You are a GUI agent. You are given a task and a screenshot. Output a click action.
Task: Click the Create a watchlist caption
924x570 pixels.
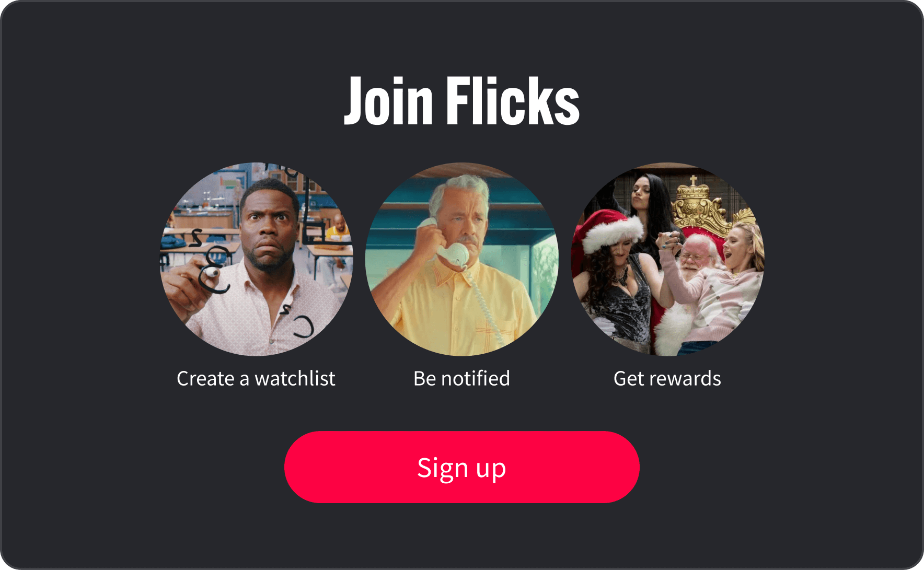pyautogui.click(x=256, y=378)
